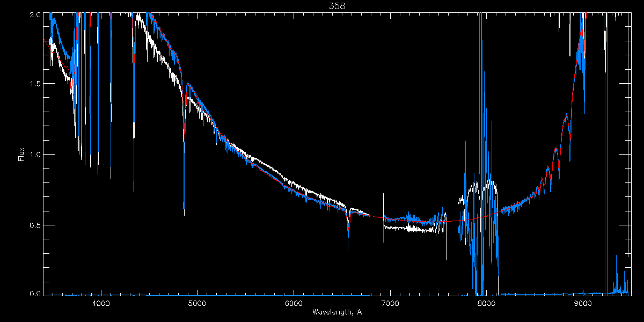Click the x-axis tick label 5000
The image size is (644, 322).
click(197, 304)
